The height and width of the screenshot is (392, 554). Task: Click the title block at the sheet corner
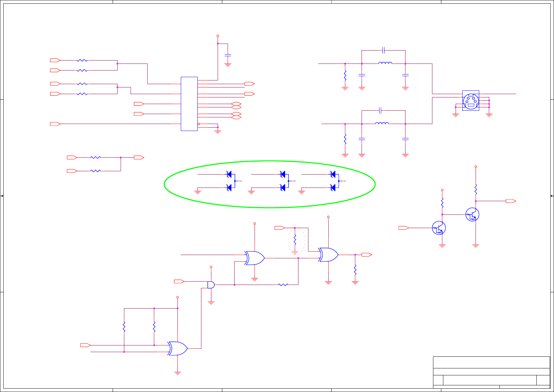(x=491, y=372)
